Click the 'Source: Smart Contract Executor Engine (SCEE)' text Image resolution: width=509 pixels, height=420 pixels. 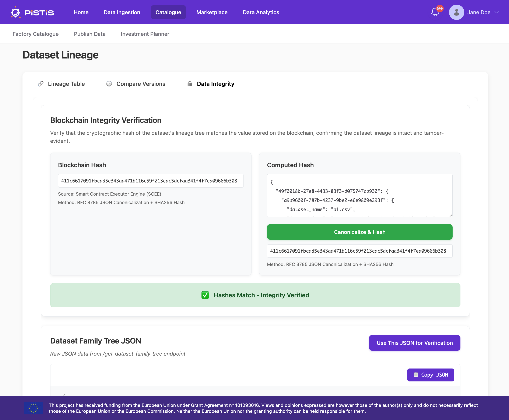point(109,194)
